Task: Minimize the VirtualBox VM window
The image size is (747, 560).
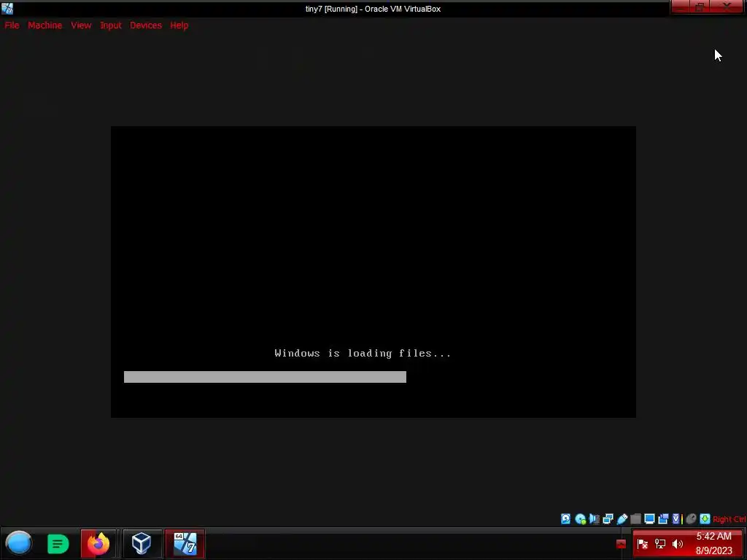Action: tap(680, 7)
